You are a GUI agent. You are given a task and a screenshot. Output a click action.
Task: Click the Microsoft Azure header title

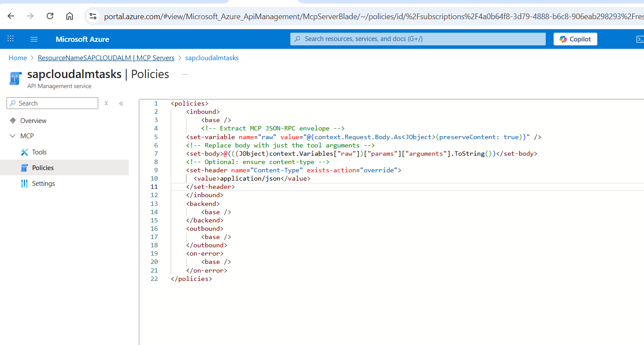[x=83, y=39]
